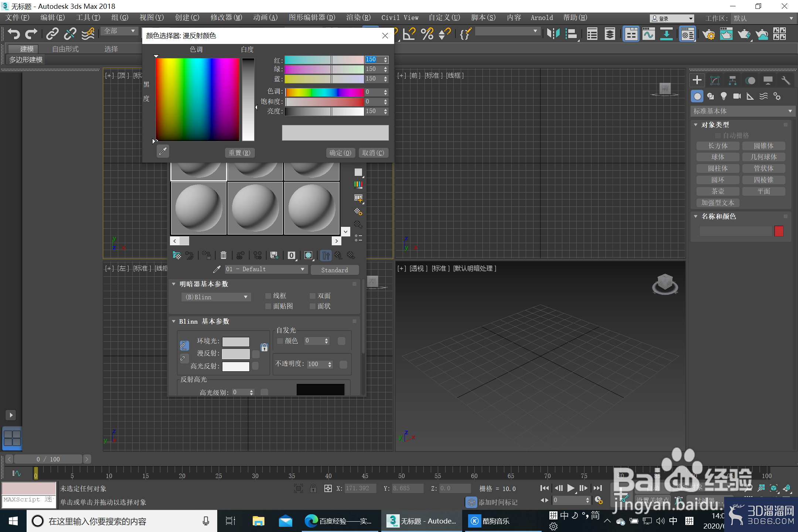Image resolution: width=798 pixels, height=532 pixels.
Task: Collapse the 对象类型 rollout
Action: click(696, 125)
